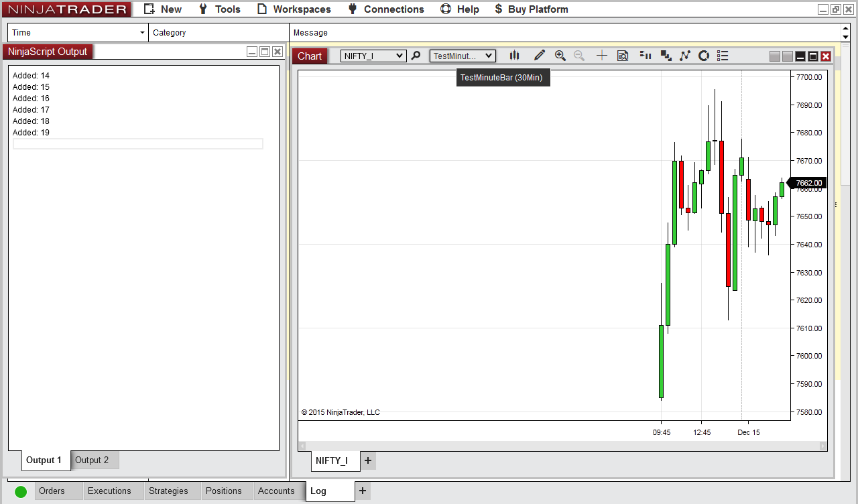Click the empty input line below Added: 19

point(138,144)
